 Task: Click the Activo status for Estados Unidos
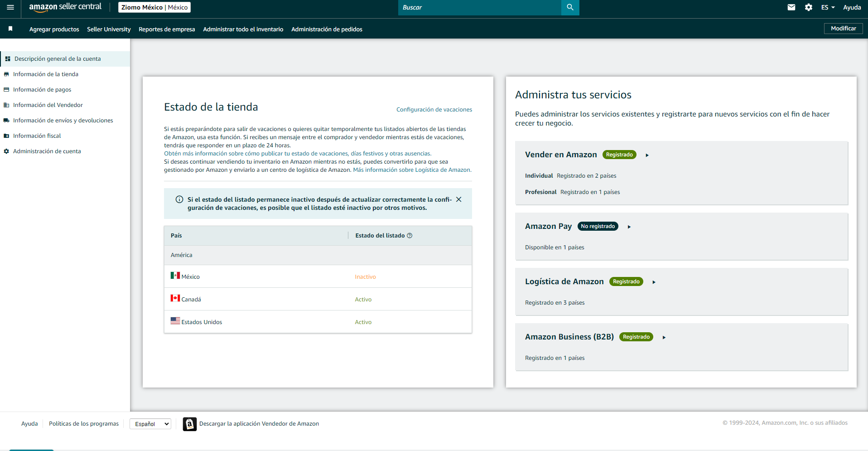point(363,322)
